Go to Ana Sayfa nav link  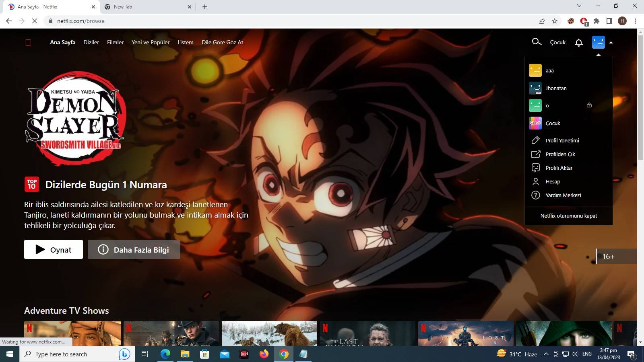pyautogui.click(x=62, y=42)
